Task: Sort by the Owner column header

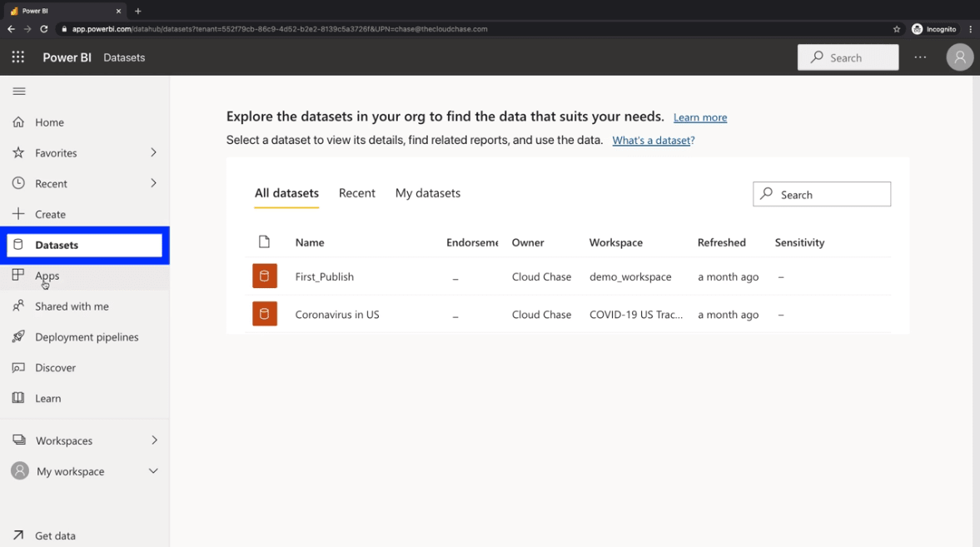Action: point(528,242)
